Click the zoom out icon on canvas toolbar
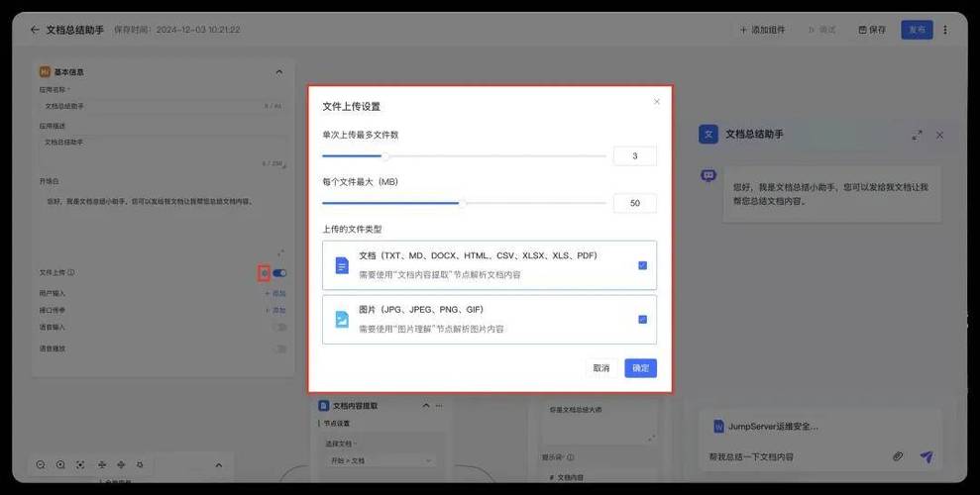 coord(41,464)
